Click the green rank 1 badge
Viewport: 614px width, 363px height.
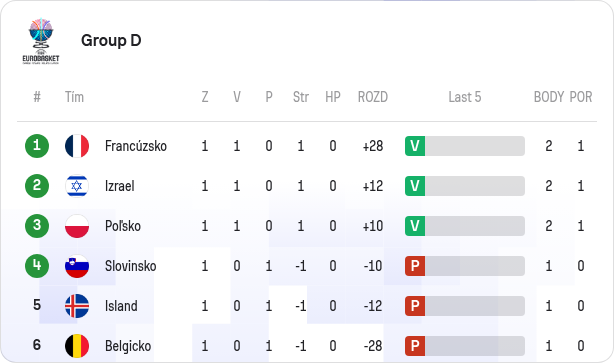coord(37,146)
